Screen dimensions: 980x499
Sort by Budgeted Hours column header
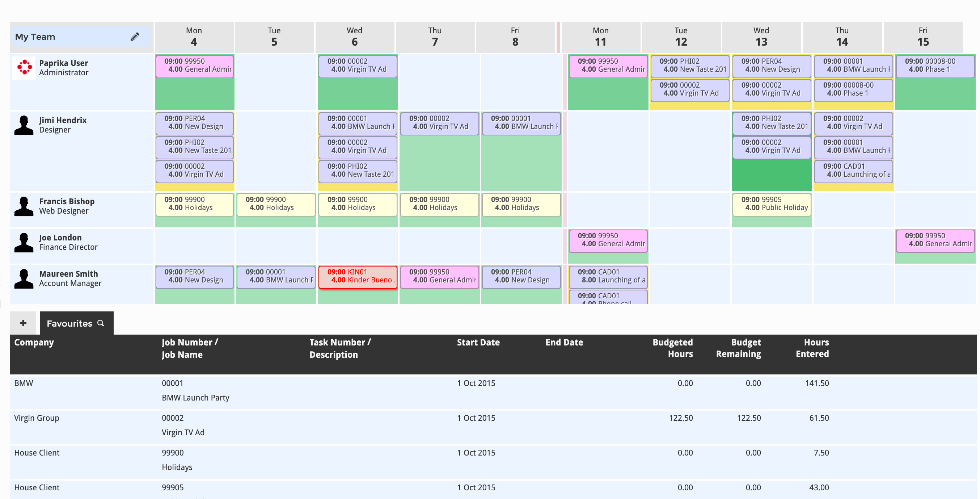(x=672, y=348)
